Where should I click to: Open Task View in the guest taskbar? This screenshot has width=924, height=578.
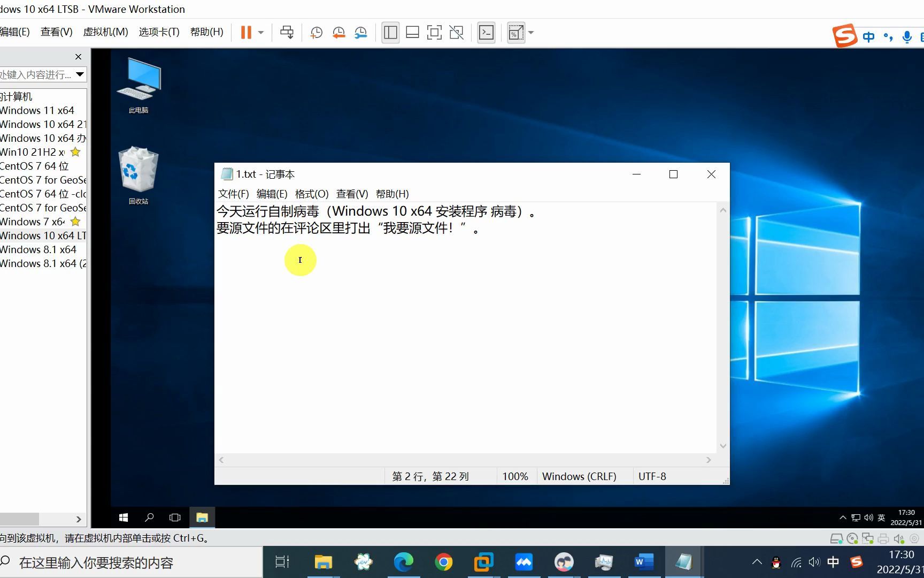(x=175, y=518)
